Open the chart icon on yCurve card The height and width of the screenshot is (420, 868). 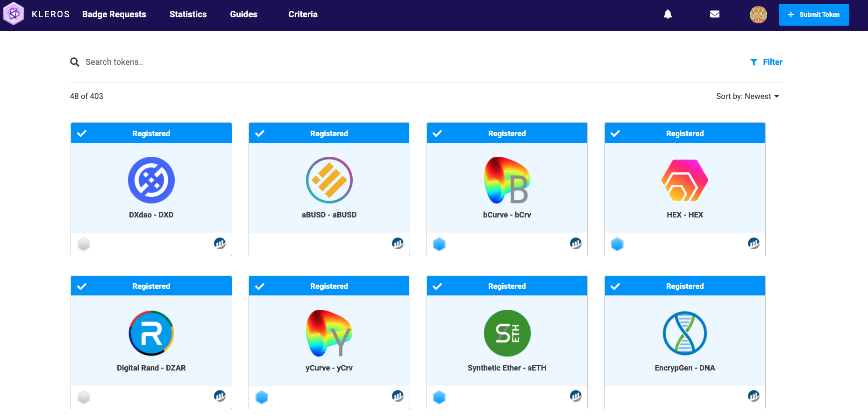click(398, 396)
